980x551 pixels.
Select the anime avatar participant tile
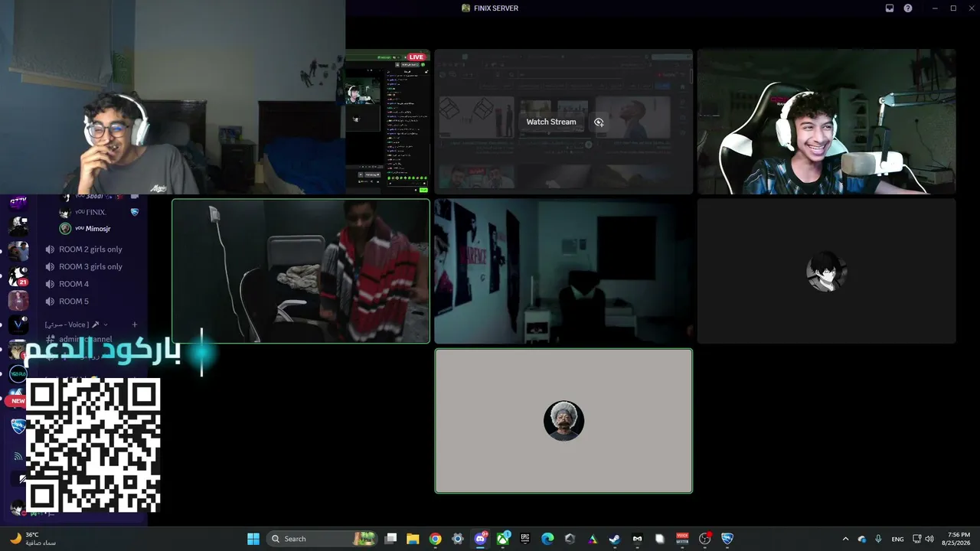(826, 271)
